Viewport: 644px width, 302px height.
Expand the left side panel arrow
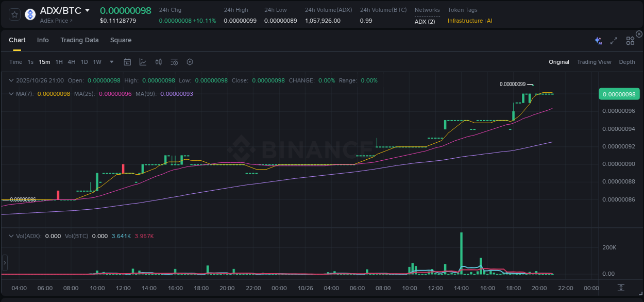[x=4, y=262]
